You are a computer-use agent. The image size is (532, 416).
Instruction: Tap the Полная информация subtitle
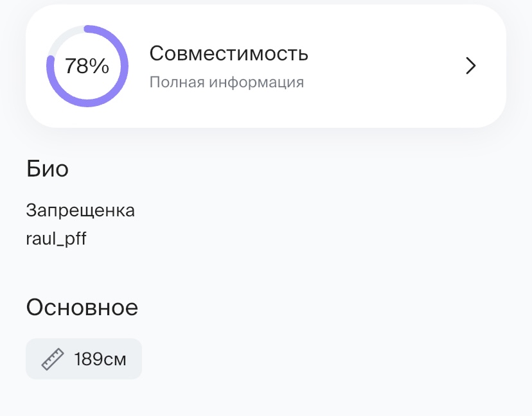226,83
